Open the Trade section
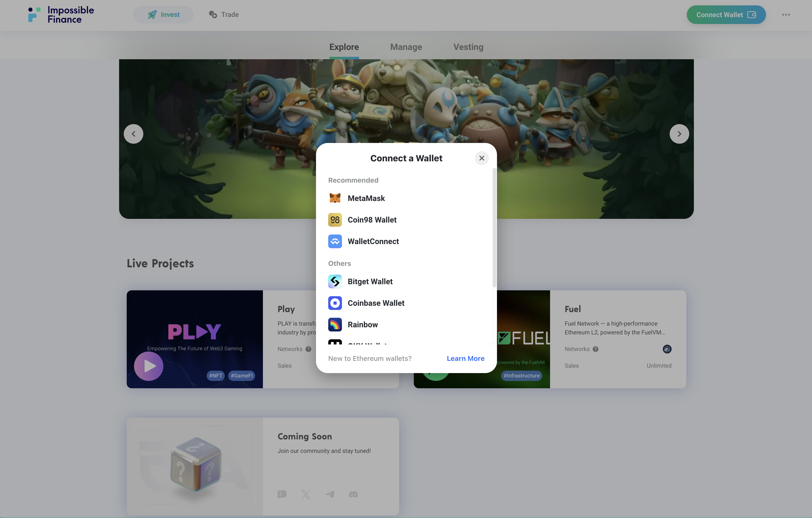The width and height of the screenshot is (812, 518). pos(224,14)
